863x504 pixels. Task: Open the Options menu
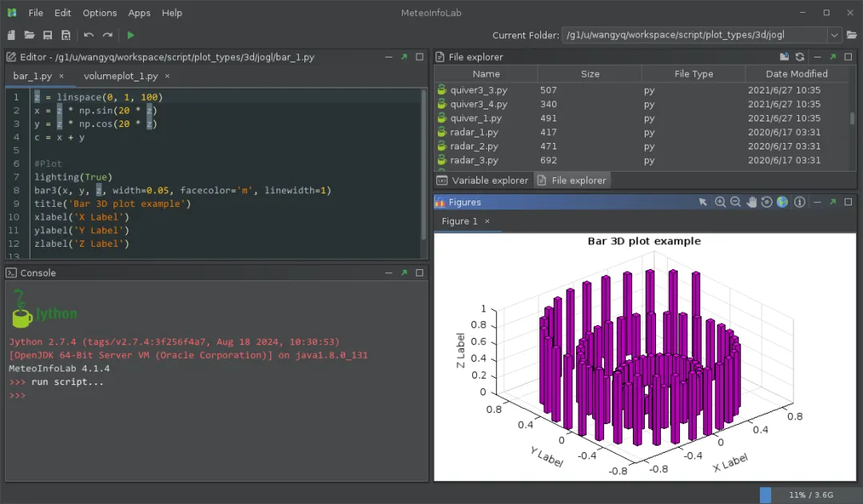pos(99,13)
